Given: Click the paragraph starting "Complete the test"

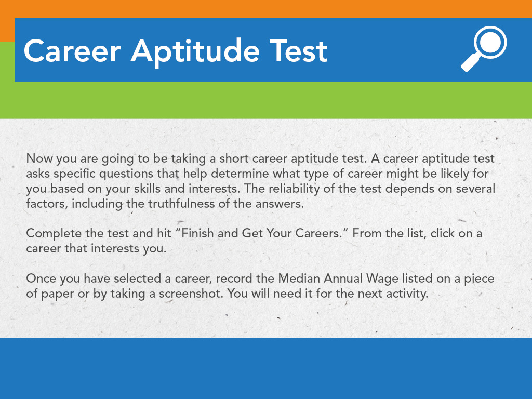Looking at the screenshot, I should (x=254, y=241).
